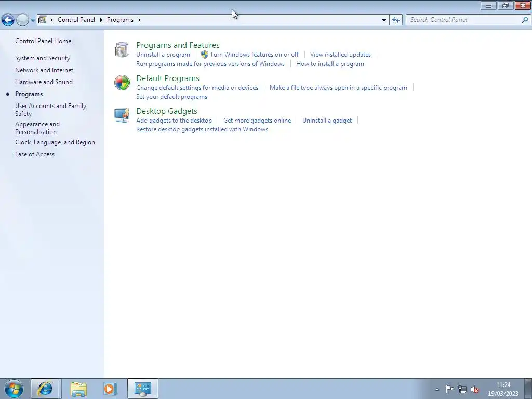The height and width of the screenshot is (399, 532).
Task: Open Network and Internet category
Action: (x=44, y=70)
